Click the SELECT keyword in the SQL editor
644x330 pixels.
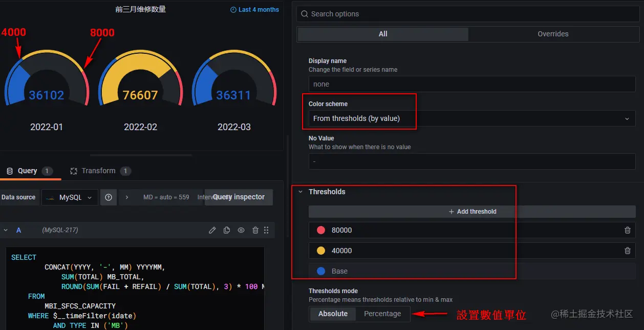pos(24,257)
